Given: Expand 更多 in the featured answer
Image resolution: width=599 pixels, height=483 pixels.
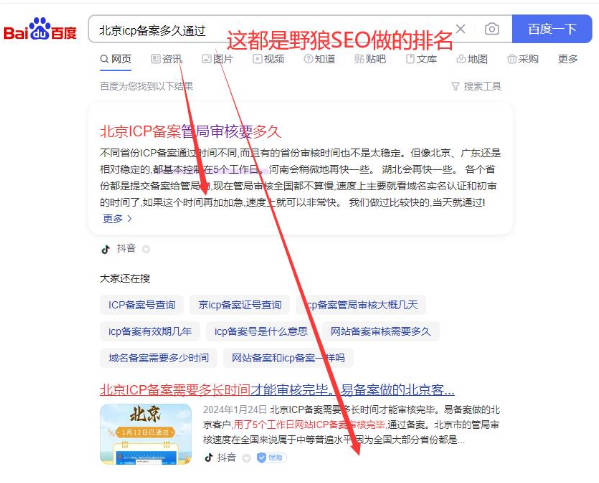Looking at the screenshot, I should click(117, 219).
